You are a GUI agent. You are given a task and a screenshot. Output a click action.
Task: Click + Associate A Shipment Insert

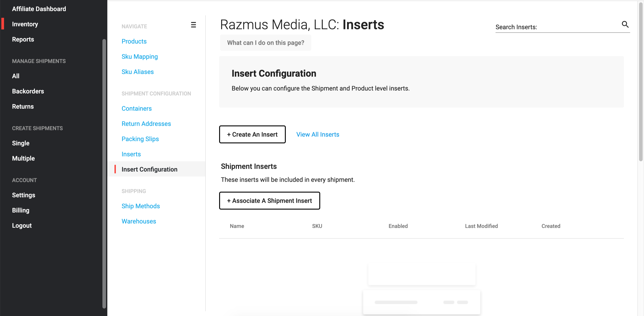click(x=269, y=201)
